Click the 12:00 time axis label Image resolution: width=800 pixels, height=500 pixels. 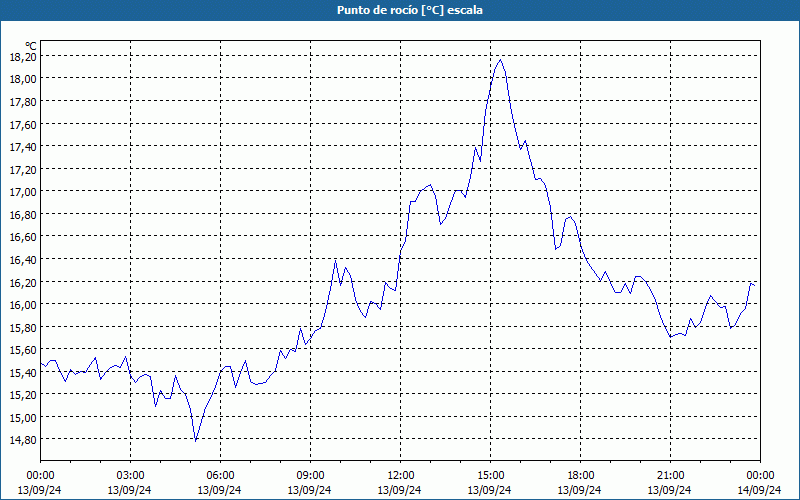pos(401,476)
